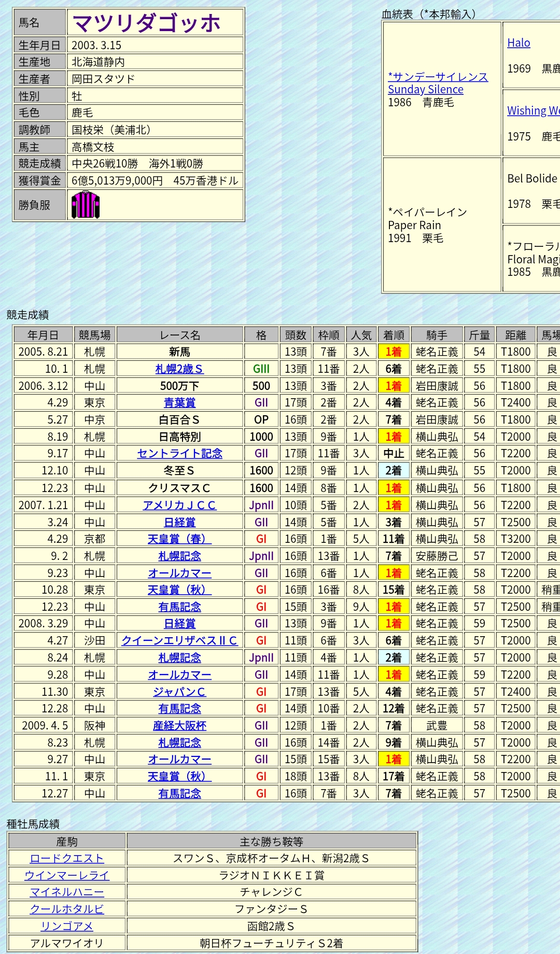Open the Wishing Well pedigree link
The width and height of the screenshot is (560, 954).
(533, 111)
